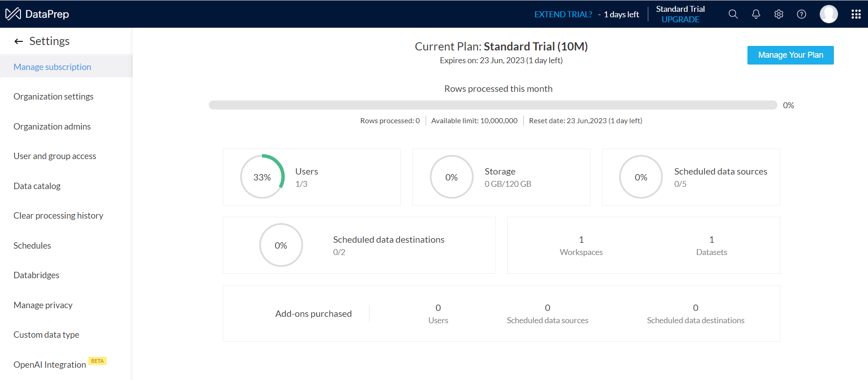
Task: Open the notifications bell
Action: coord(756,14)
